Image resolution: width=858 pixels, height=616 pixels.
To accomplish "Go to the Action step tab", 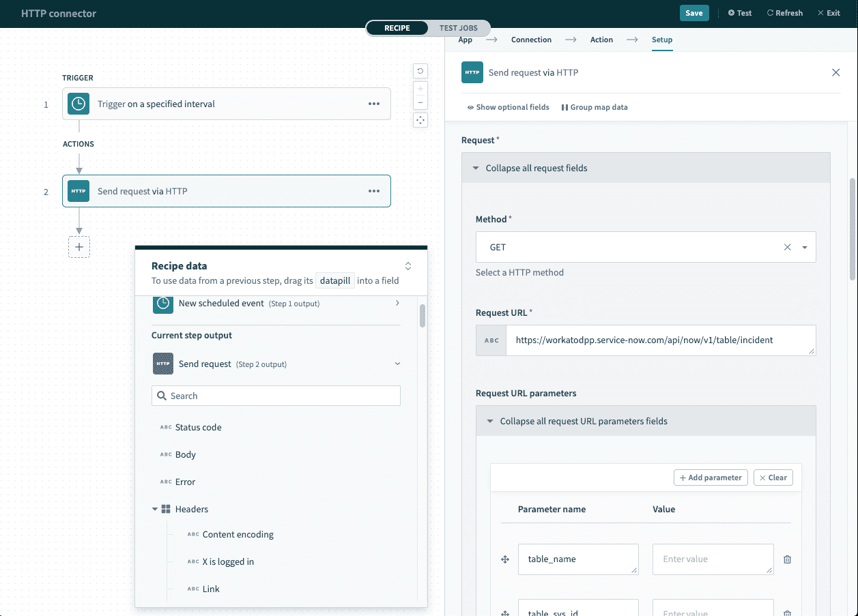I will tap(601, 40).
